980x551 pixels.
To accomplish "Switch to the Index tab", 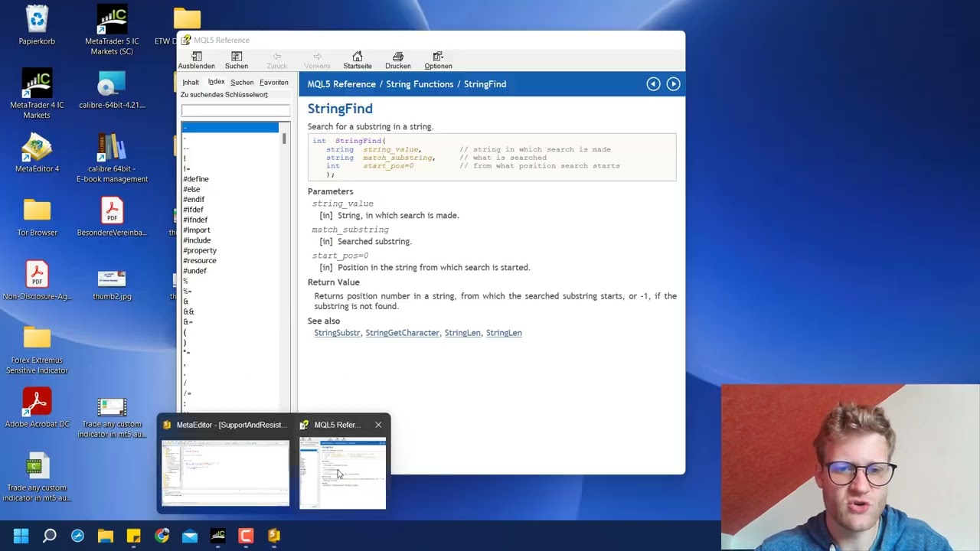I will coord(217,82).
